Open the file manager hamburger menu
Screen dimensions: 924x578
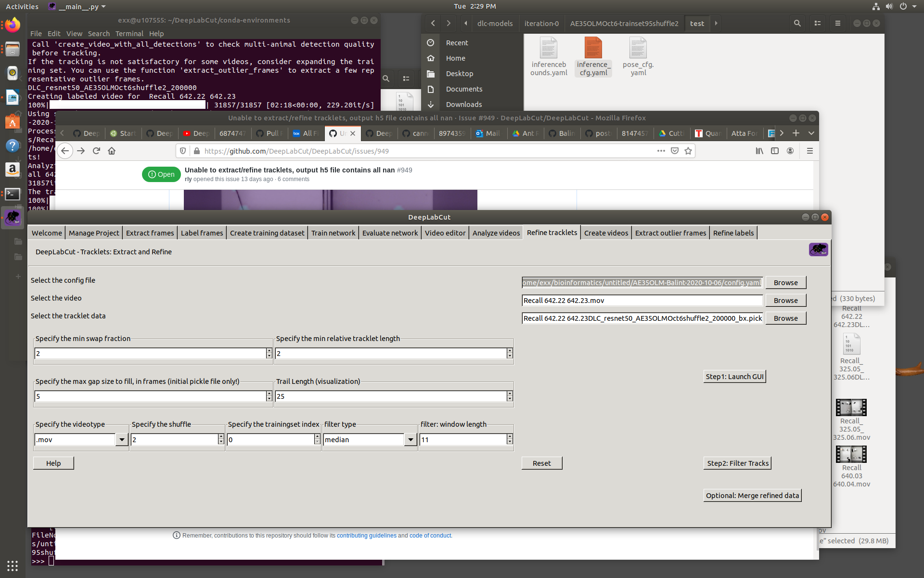pyautogui.click(x=838, y=23)
